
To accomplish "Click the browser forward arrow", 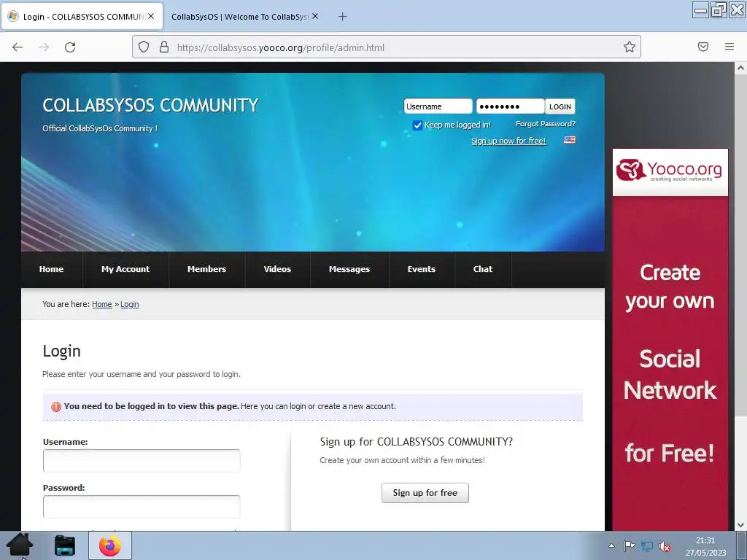I will point(44,47).
